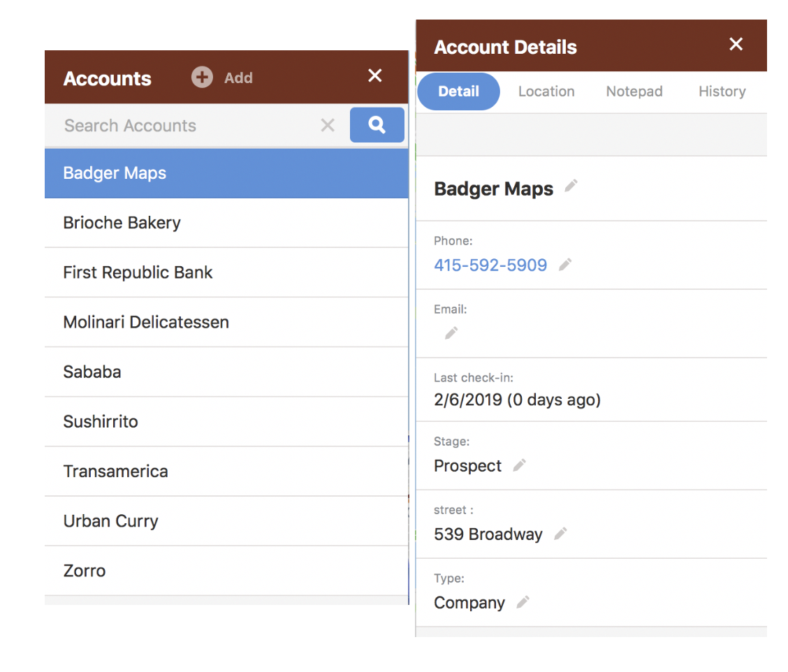Viewport: 788px width, 672px height.
Task: Clear the Search Accounts field
Action: (x=328, y=125)
